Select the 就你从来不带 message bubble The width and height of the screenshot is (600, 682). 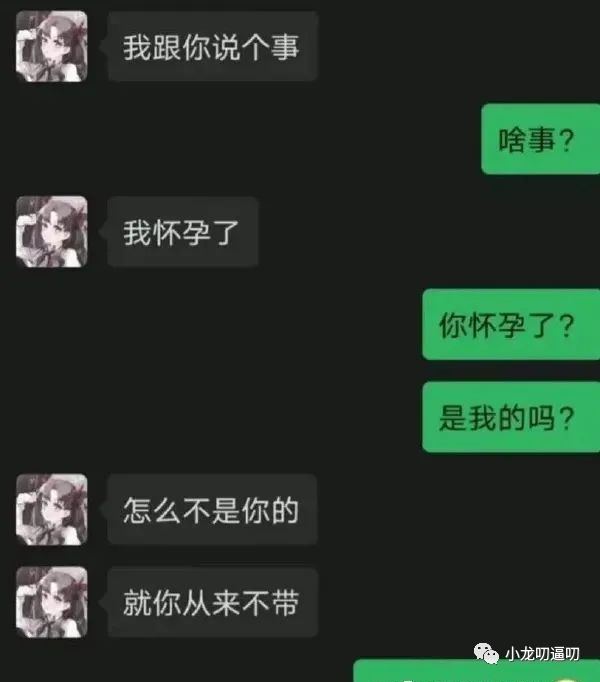click(213, 602)
